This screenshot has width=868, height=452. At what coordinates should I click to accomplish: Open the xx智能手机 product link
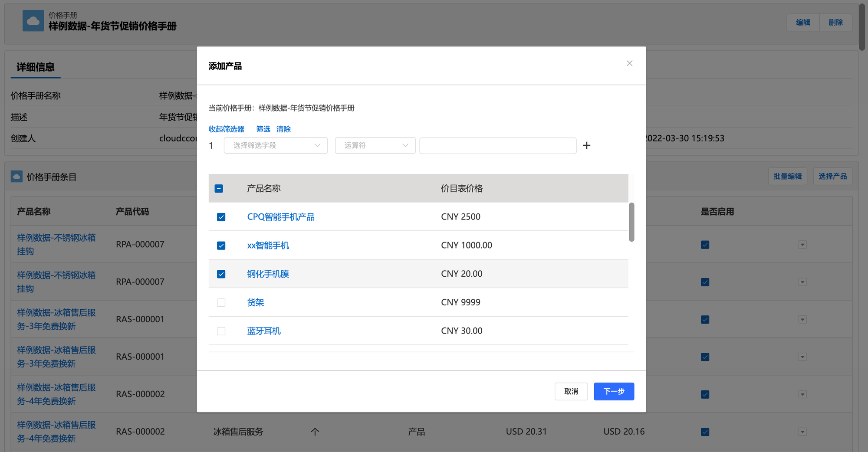(268, 246)
